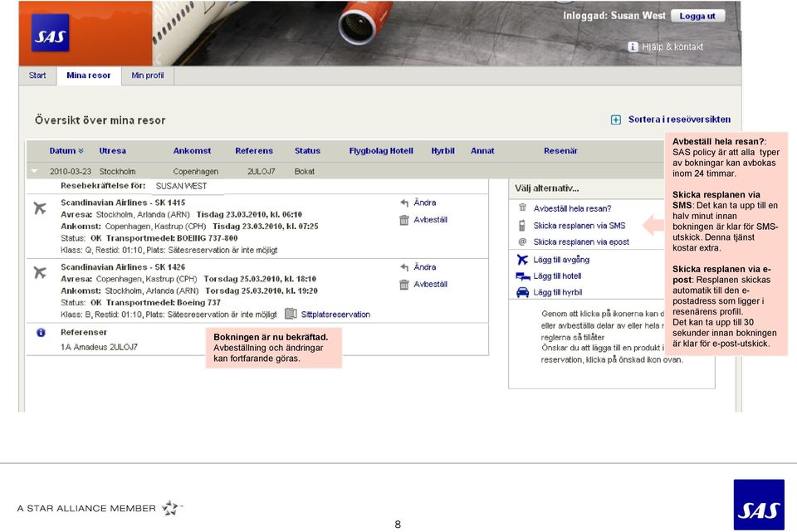Click the Scandinavian Airlines - SK 1415 title
Screen dimensions: 797x532
(x=123, y=203)
